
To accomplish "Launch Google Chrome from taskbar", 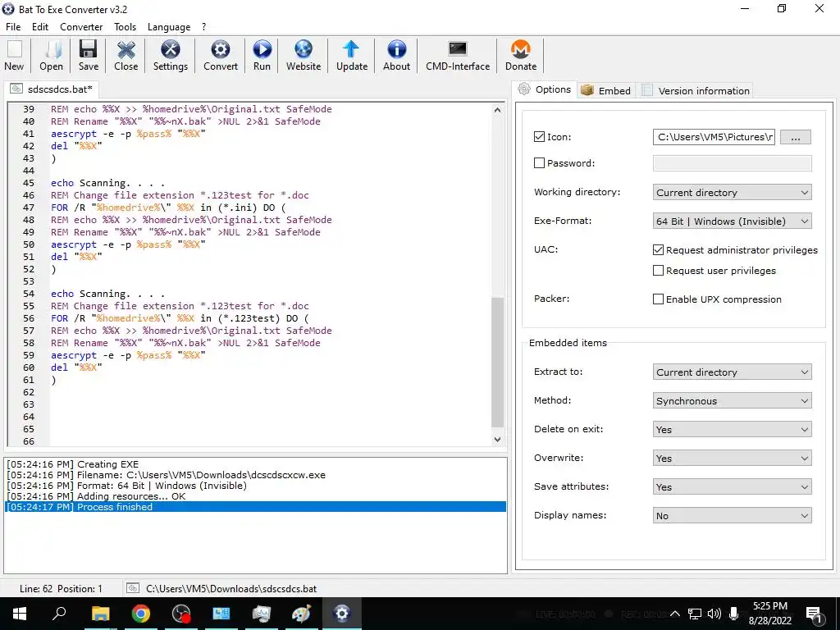I will (x=141, y=614).
